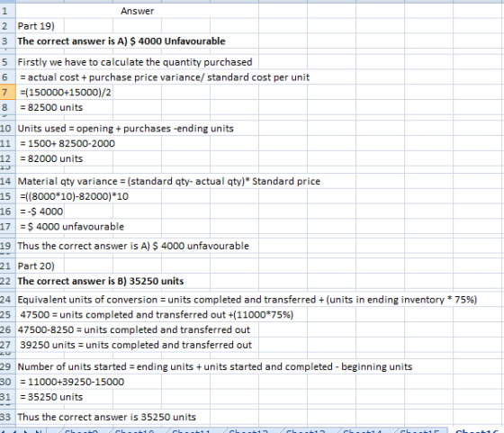The height and width of the screenshot is (433, 504).
Task: Select the row 26 header
Action: (x=7, y=329)
